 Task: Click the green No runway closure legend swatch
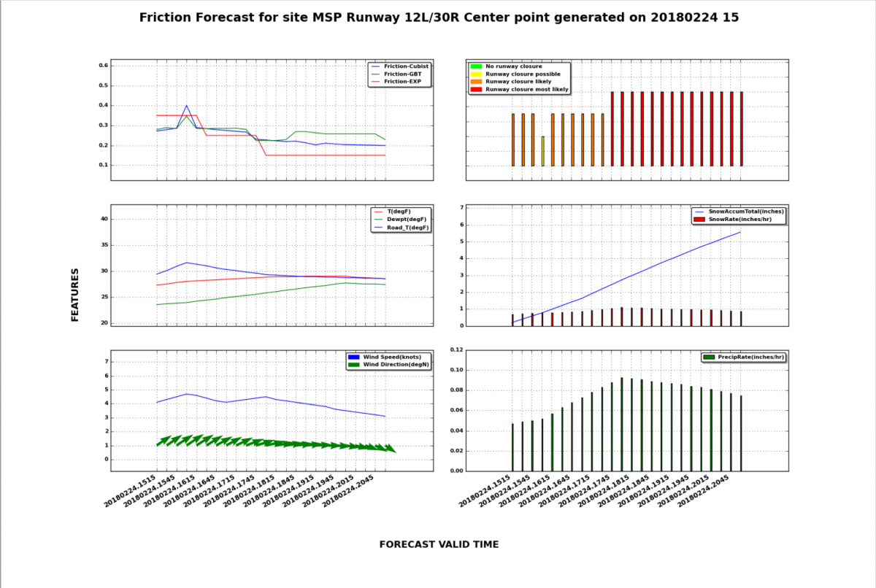point(476,66)
